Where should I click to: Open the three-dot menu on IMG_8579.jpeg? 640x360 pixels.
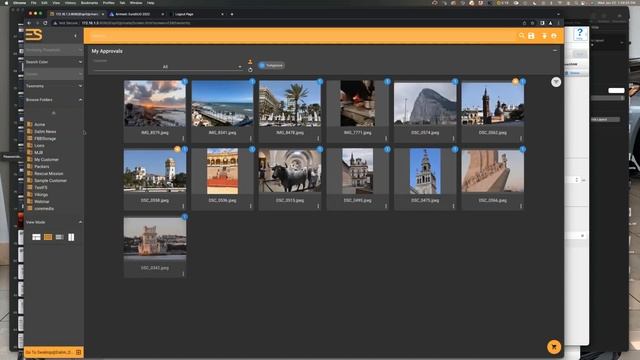pos(183,138)
